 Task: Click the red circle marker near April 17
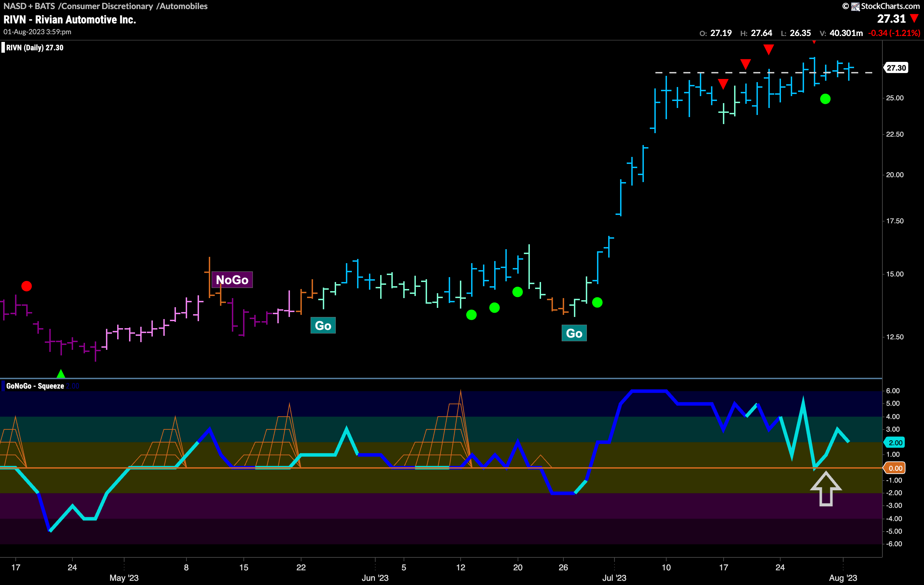pos(27,286)
